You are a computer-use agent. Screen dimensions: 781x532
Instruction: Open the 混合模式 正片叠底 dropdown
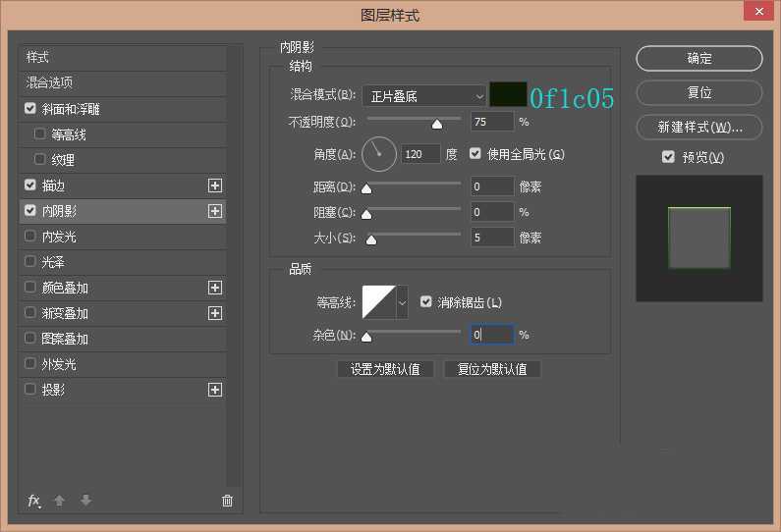424,95
